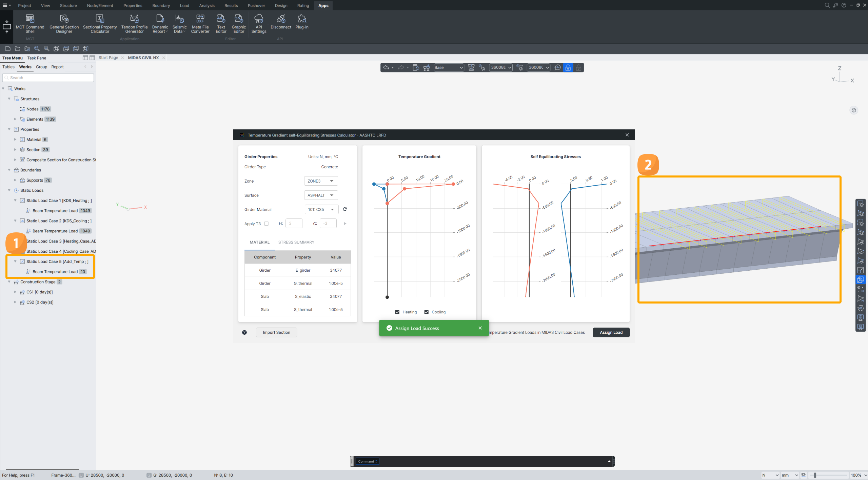Launch the General Section Designer
Screen dimensions: 868x480
coord(64,23)
